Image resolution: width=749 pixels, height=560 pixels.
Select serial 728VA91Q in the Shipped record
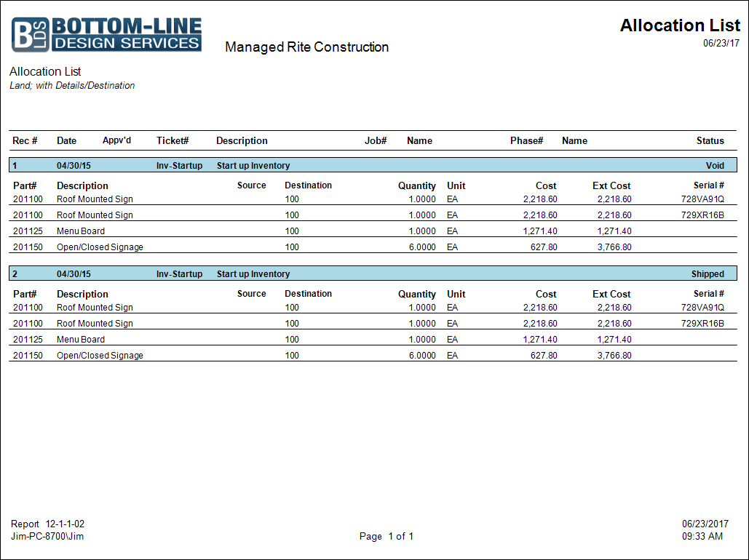pos(702,308)
